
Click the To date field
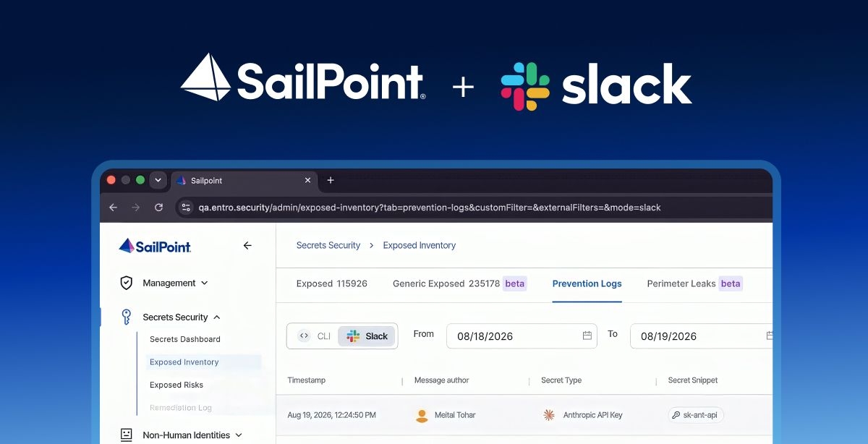point(701,336)
